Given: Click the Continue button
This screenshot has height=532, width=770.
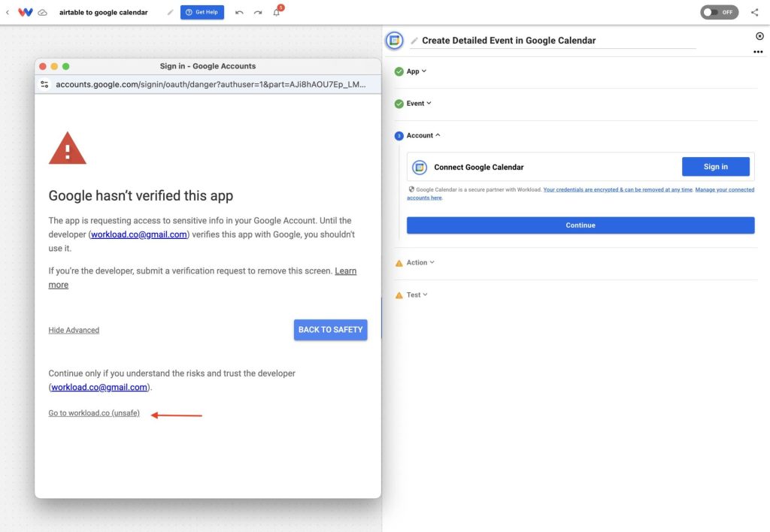Looking at the screenshot, I should pos(581,225).
